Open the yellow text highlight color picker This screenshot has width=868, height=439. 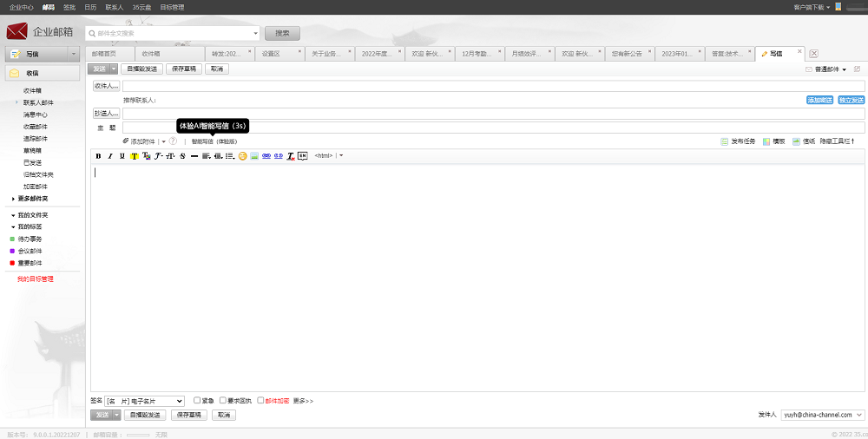[x=135, y=156]
